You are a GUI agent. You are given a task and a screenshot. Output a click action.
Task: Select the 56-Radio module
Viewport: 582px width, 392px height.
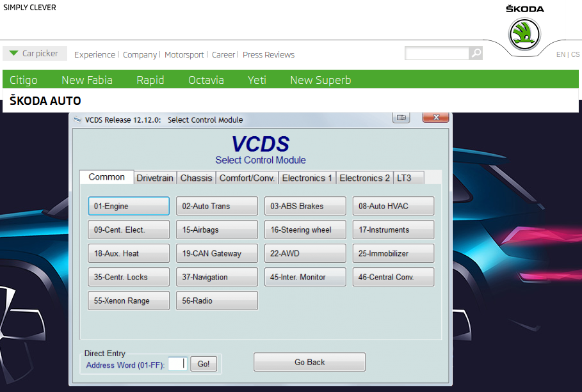(x=217, y=301)
